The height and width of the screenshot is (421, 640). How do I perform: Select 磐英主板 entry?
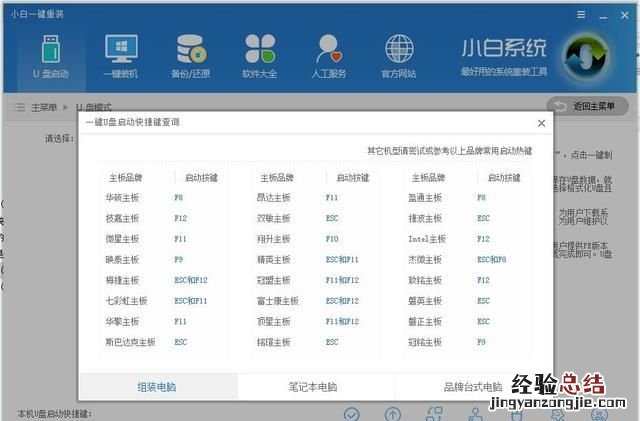(425, 301)
